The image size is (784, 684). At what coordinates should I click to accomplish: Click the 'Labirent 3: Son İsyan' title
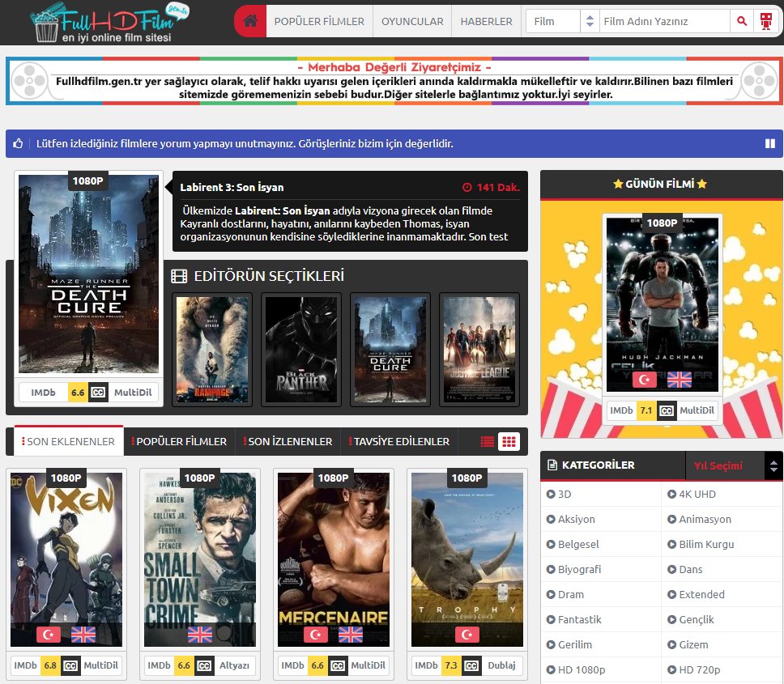(232, 187)
